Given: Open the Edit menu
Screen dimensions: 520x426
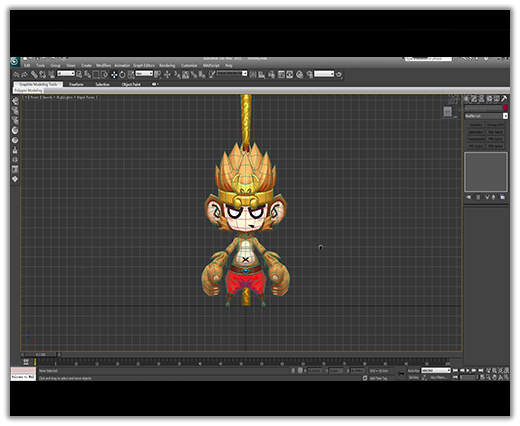Looking at the screenshot, I should point(27,65).
